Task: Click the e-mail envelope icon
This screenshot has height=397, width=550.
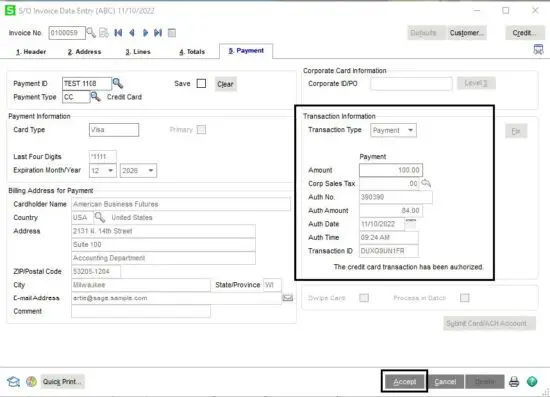Action: pos(288,298)
